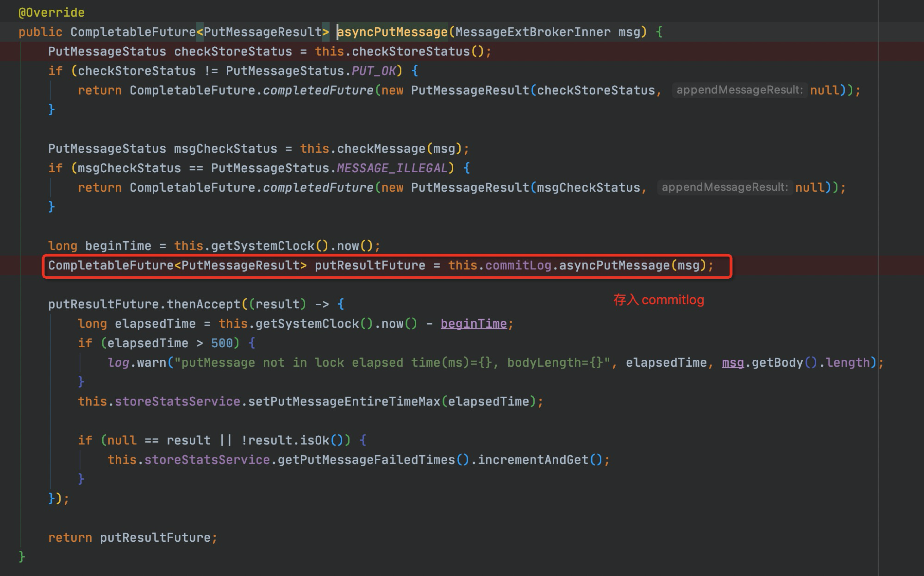Click first appendMessageResult parameter hint
Image resolution: width=924 pixels, height=576 pixels.
[739, 90]
